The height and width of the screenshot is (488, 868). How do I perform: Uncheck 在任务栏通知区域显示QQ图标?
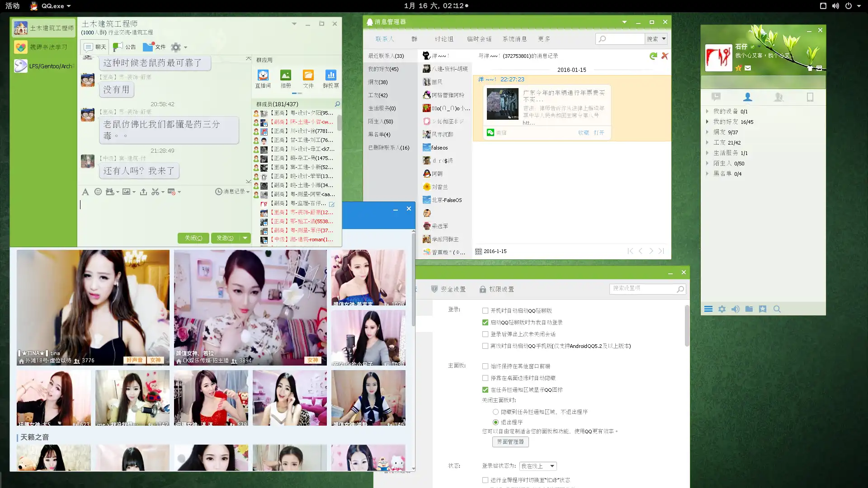click(485, 390)
